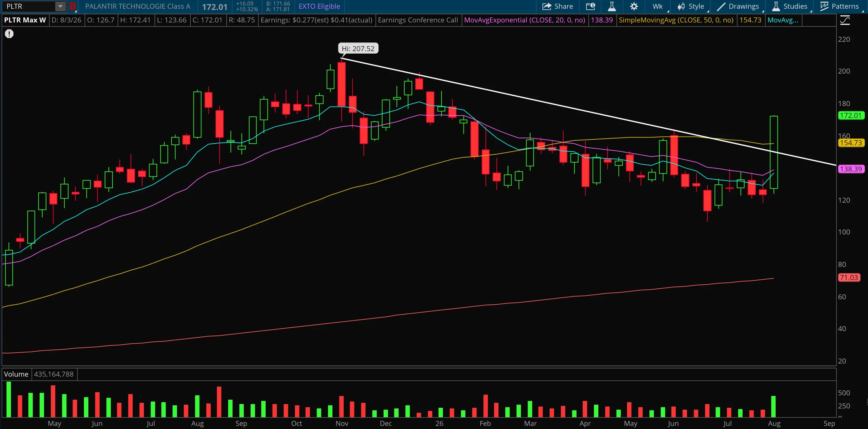Image resolution: width=868 pixels, height=429 pixels.
Task: Click the green 172.01 price axis tag
Action: coord(851,115)
